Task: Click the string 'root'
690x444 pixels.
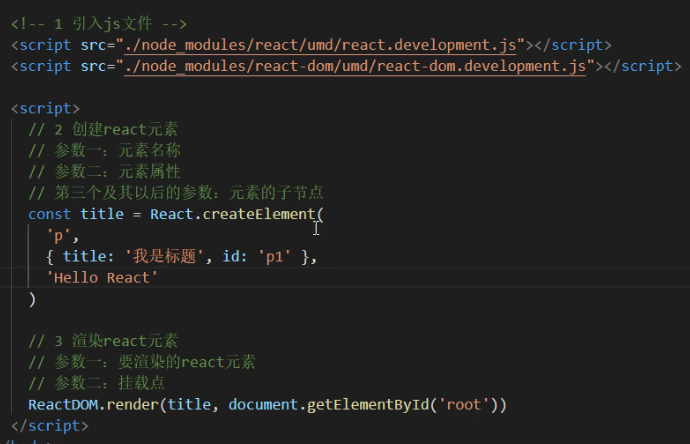Action: tap(463, 405)
